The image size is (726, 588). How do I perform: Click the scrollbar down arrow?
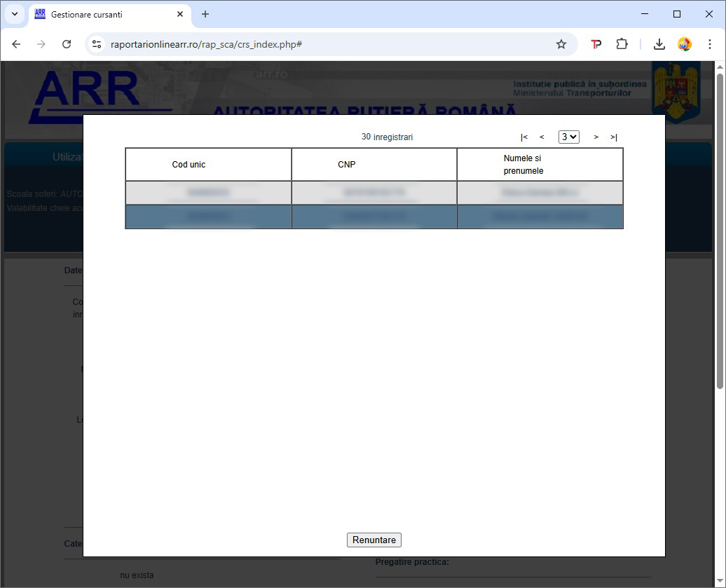pyautogui.click(x=720, y=580)
